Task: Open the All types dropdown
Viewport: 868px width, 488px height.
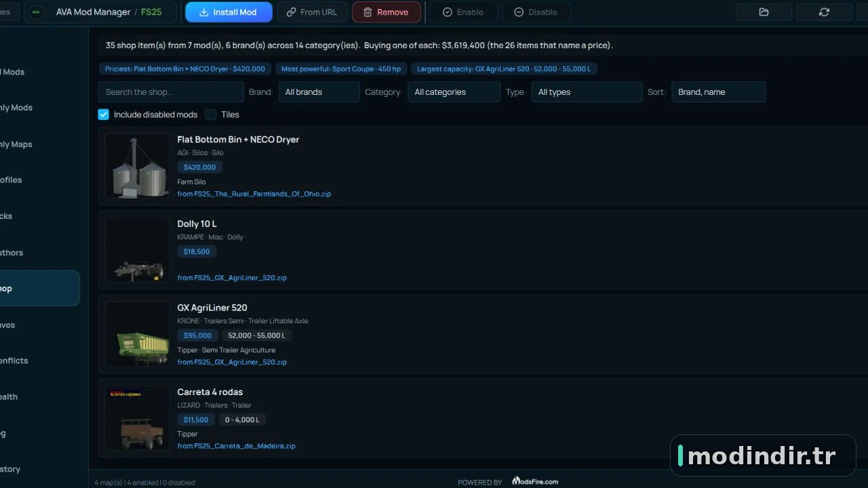Action: pyautogui.click(x=587, y=92)
